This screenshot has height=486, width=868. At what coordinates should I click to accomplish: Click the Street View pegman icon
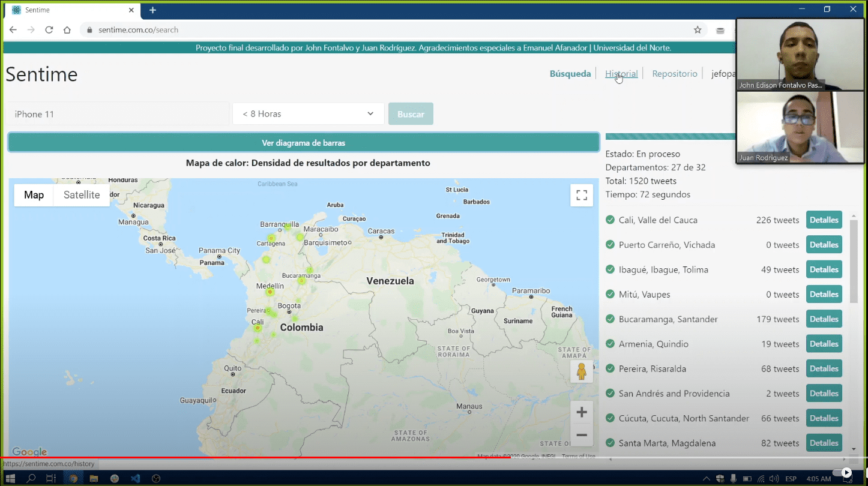[x=581, y=371]
